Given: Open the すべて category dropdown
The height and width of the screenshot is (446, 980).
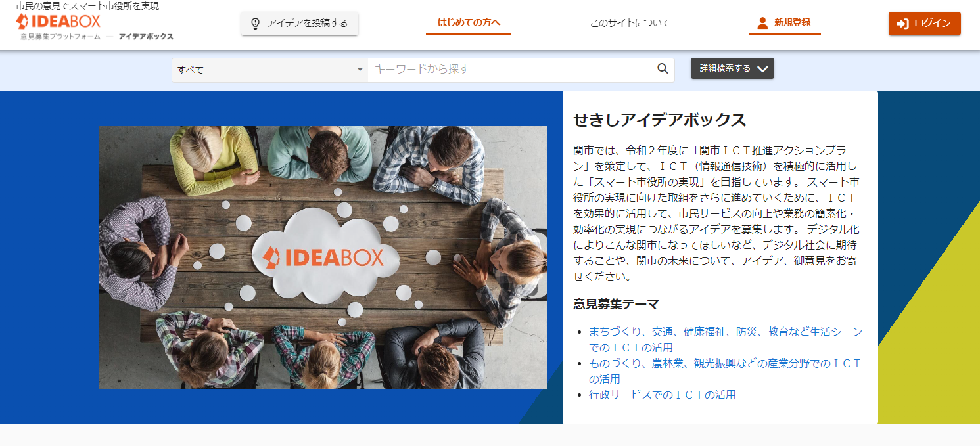Looking at the screenshot, I should [x=270, y=70].
